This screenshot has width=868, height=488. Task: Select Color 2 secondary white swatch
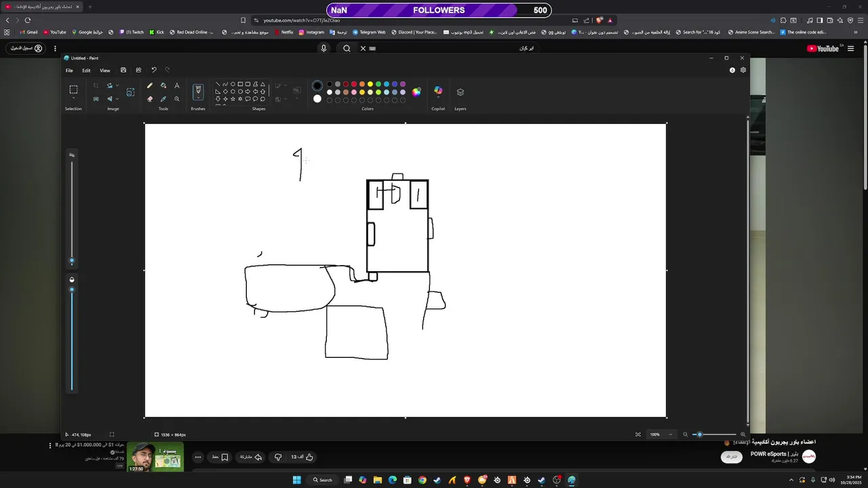[317, 99]
